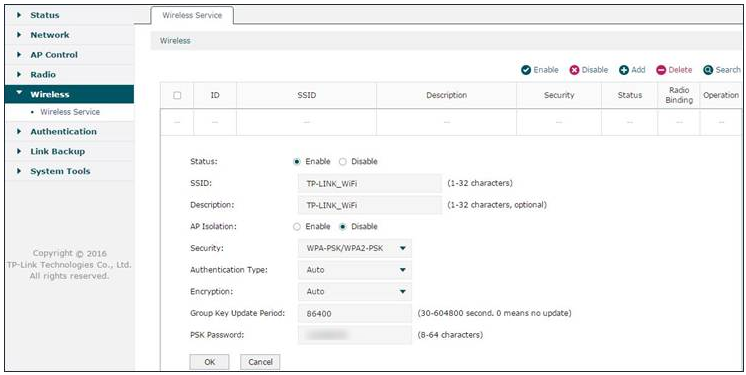Tick the select-all checkbox in table header
Viewport: 746px width, 375px height.
[x=177, y=95]
